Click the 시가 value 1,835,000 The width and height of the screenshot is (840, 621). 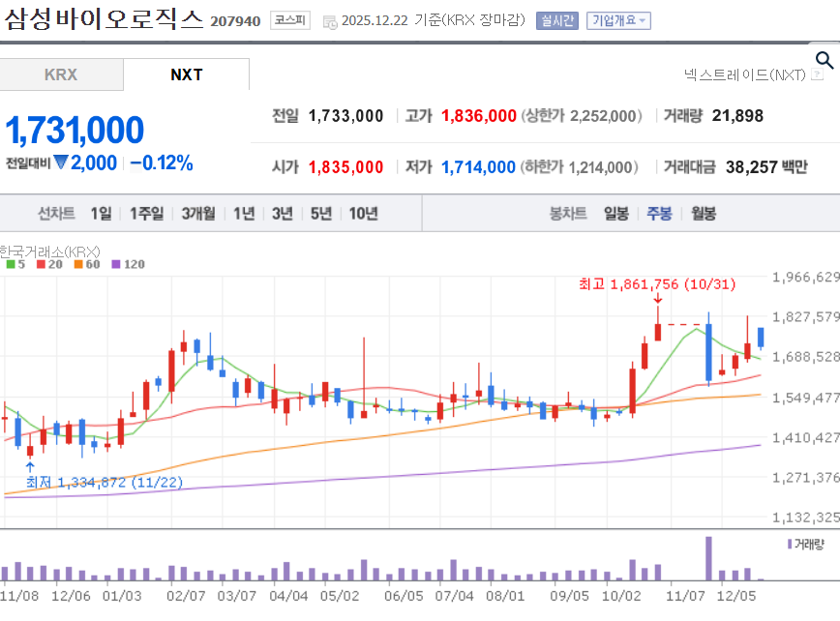[x=345, y=167]
